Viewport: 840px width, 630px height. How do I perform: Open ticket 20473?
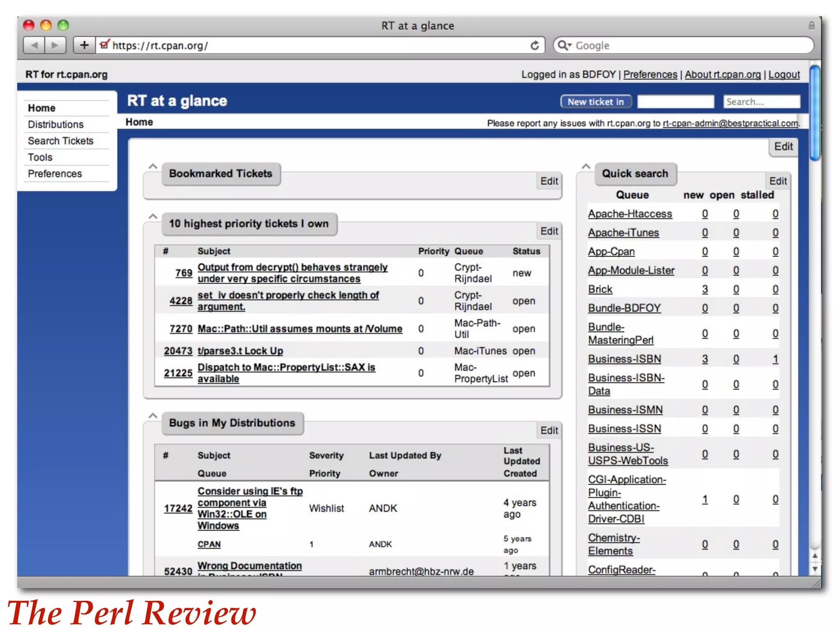pyautogui.click(x=178, y=351)
